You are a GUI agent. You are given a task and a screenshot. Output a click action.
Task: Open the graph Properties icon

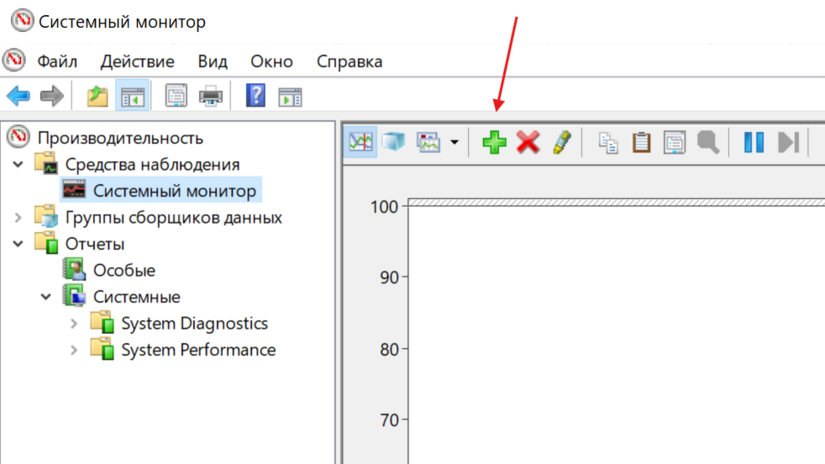[x=675, y=143]
